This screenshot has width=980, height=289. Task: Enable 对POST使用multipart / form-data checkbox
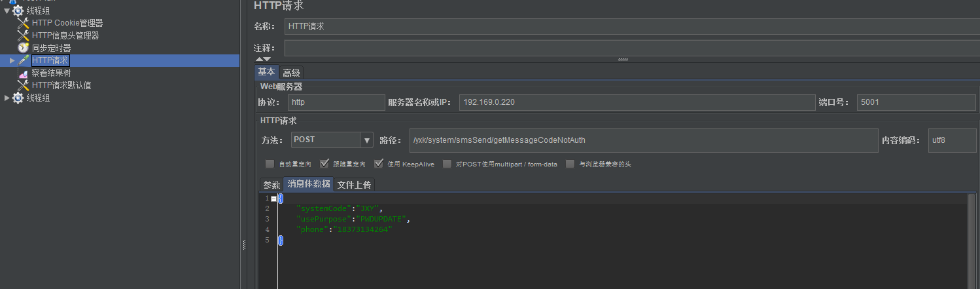point(447,164)
